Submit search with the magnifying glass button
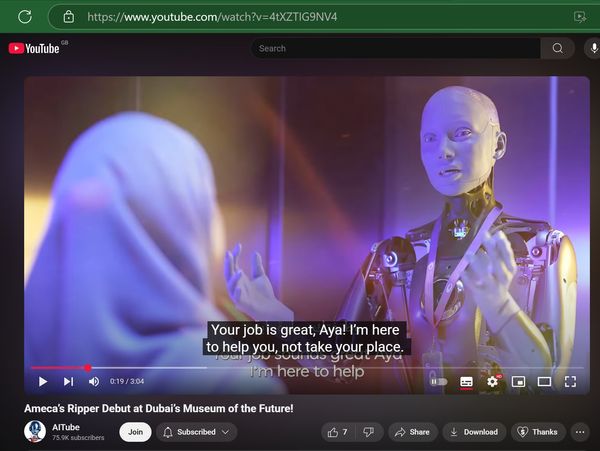 (558, 48)
